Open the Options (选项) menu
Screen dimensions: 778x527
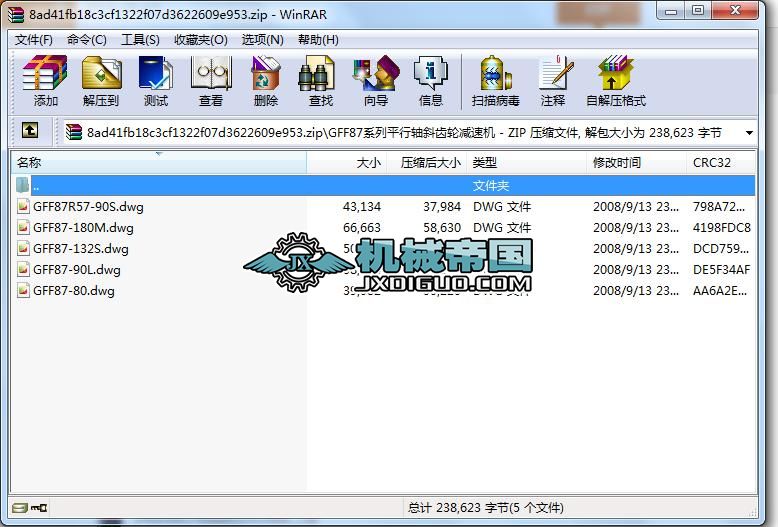(262, 40)
